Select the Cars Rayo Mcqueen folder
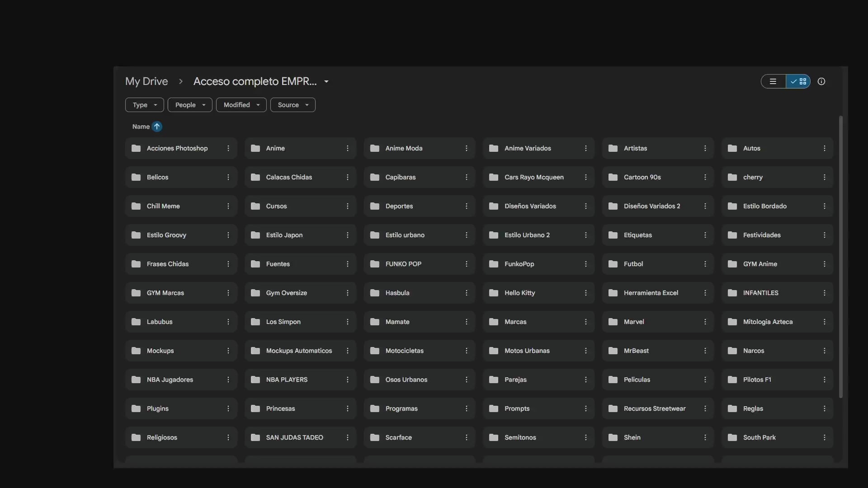Image resolution: width=868 pixels, height=488 pixels. [x=538, y=177]
